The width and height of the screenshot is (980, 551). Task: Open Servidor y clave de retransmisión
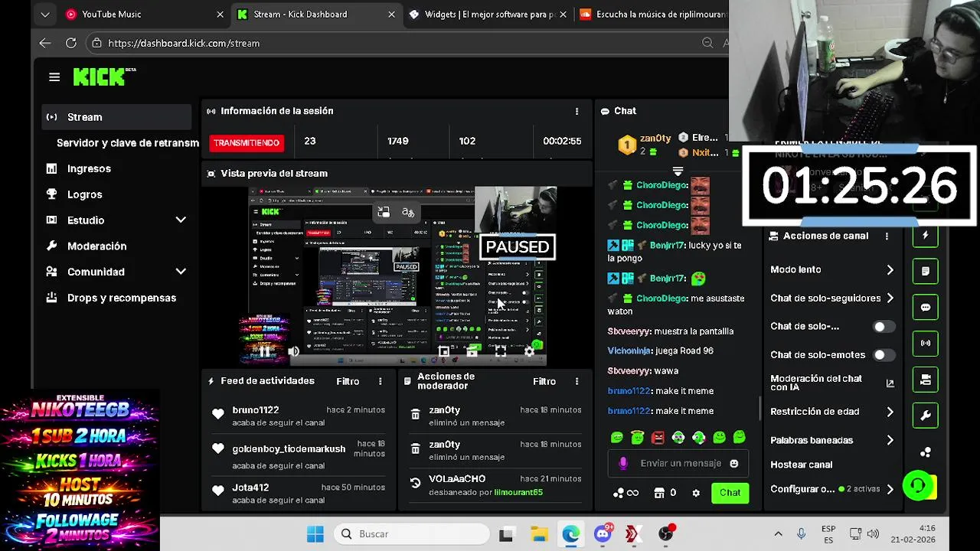[x=126, y=143]
